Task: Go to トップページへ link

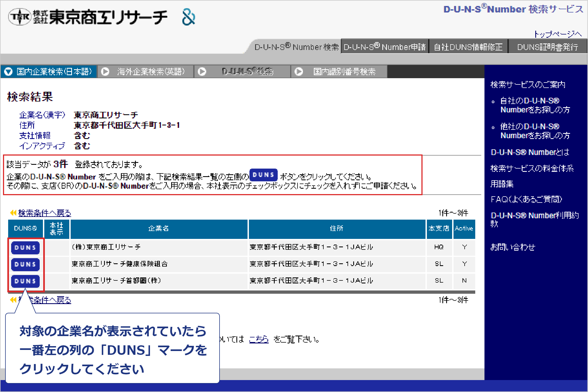Action: pyautogui.click(x=558, y=34)
